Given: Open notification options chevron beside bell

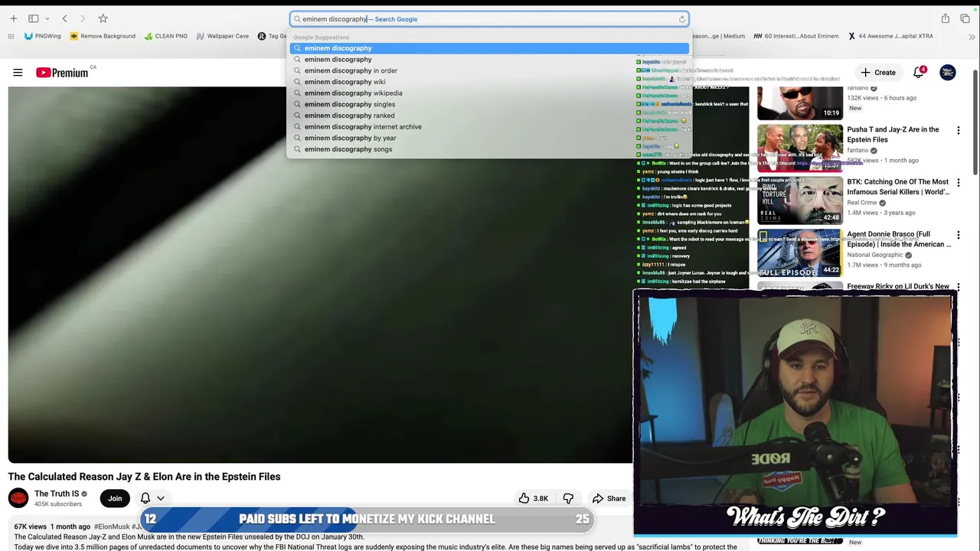Looking at the screenshot, I should click(x=161, y=498).
